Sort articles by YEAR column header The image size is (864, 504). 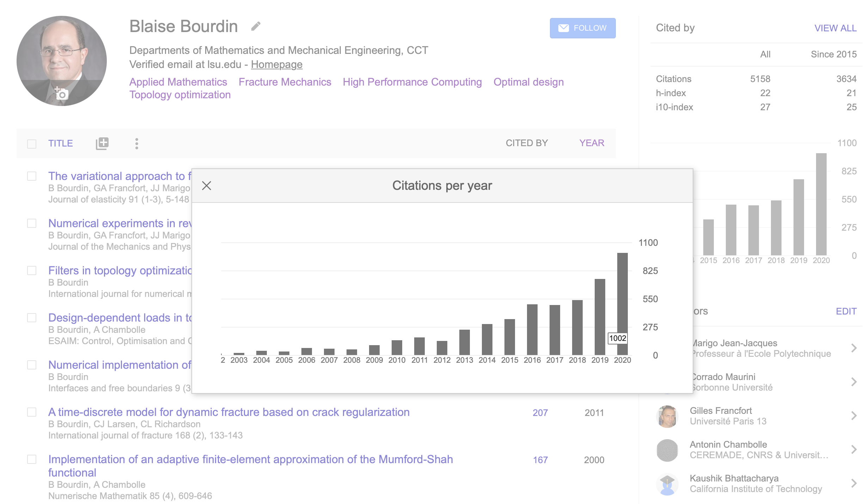[592, 143]
